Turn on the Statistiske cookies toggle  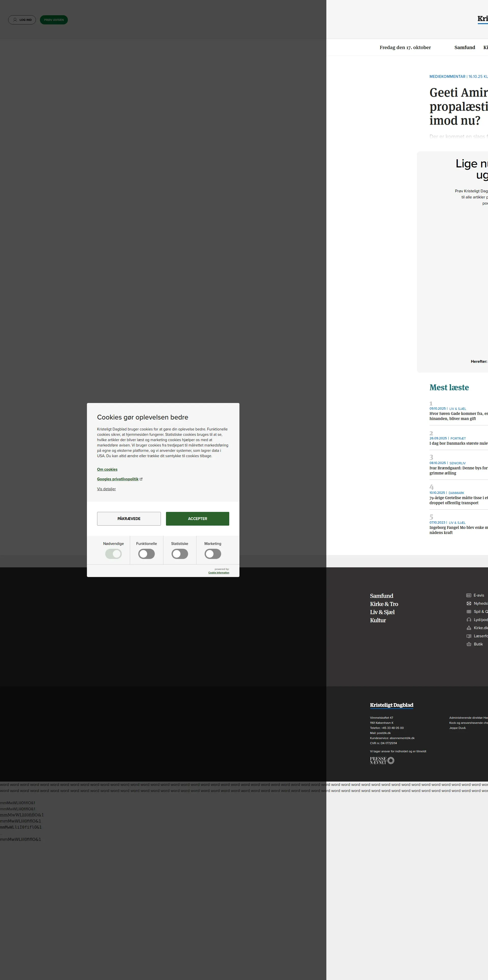coord(179,554)
